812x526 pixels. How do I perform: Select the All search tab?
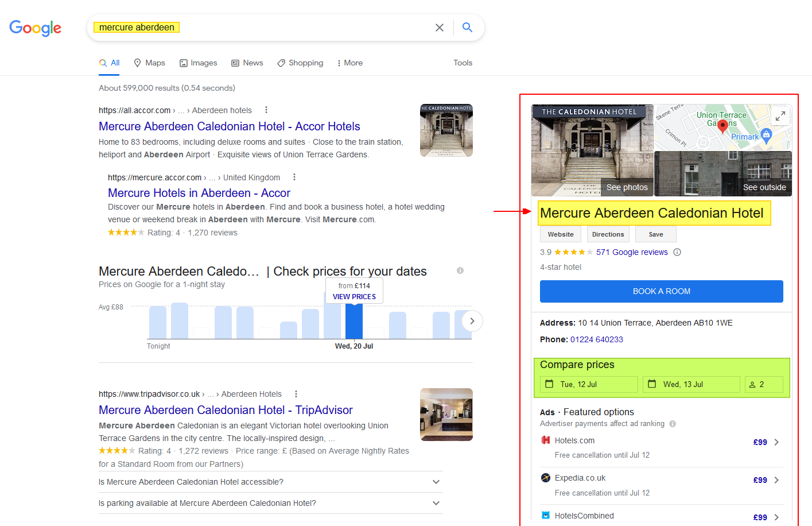tap(109, 63)
